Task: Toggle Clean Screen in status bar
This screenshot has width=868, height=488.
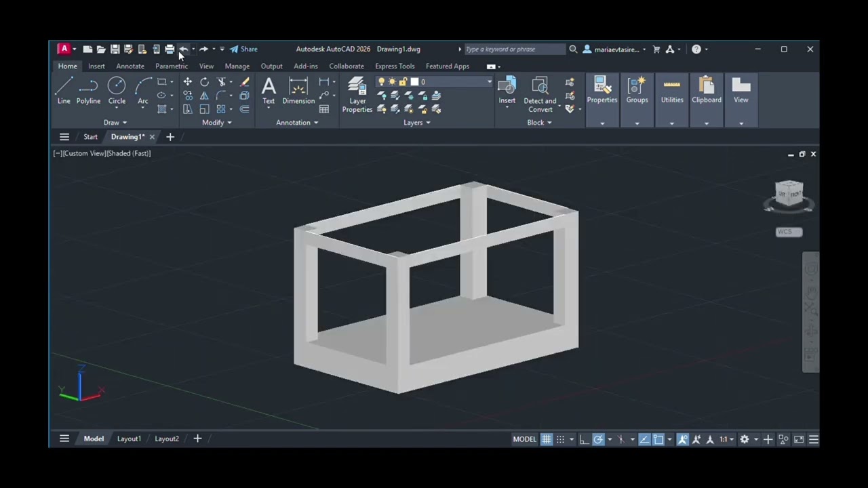Action: pyautogui.click(x=799, y=439)
